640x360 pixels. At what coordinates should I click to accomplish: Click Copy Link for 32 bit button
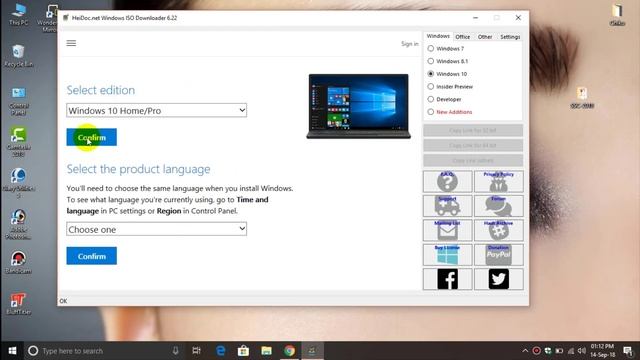coord(473,131)
